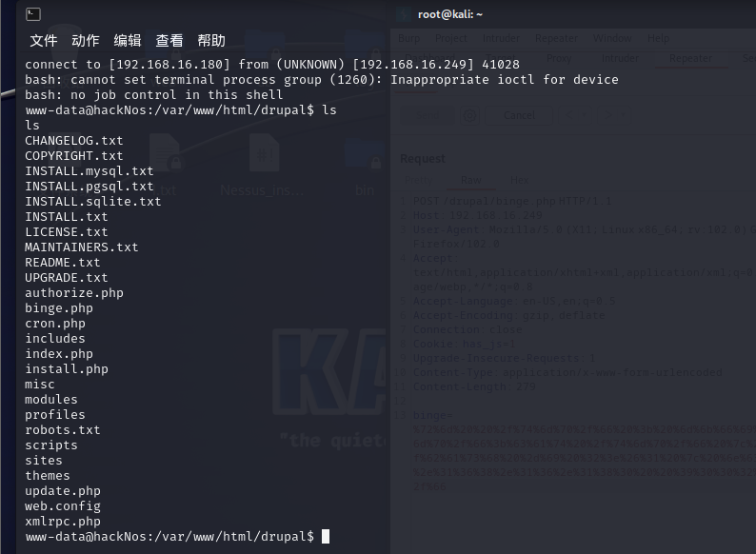Image resolution: width=756 pixels, height=554 pixels.
Task: Open the Burp settings gear icon beside Send
Action: click(469, 116)
